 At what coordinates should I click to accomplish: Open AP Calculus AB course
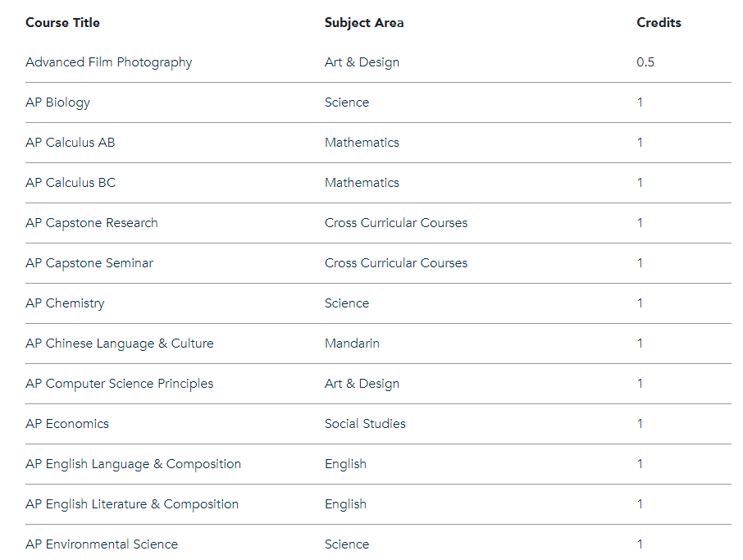tap(70, 143)
